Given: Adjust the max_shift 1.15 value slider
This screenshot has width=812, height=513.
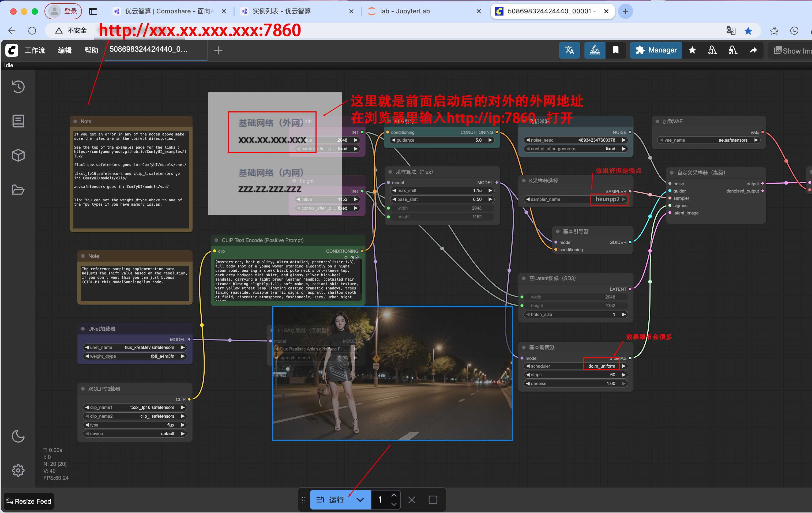Looking at the screenshot, I should [442, 190].
